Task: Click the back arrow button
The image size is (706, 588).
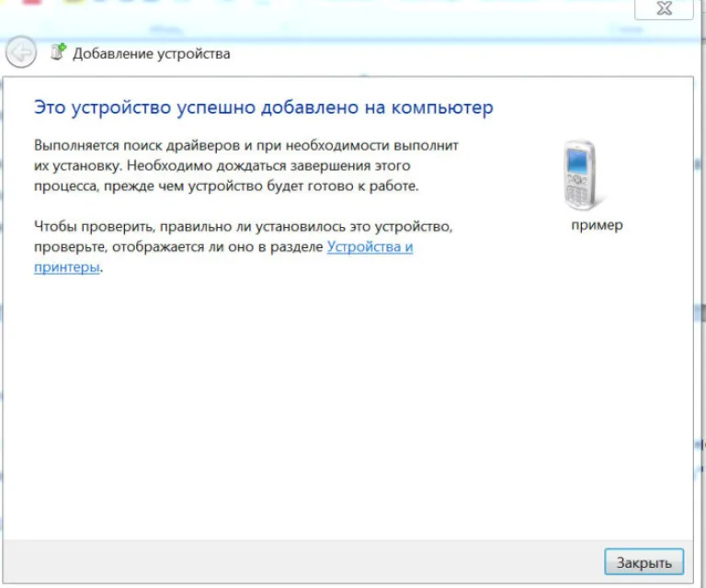Action: tap(21, 52)
